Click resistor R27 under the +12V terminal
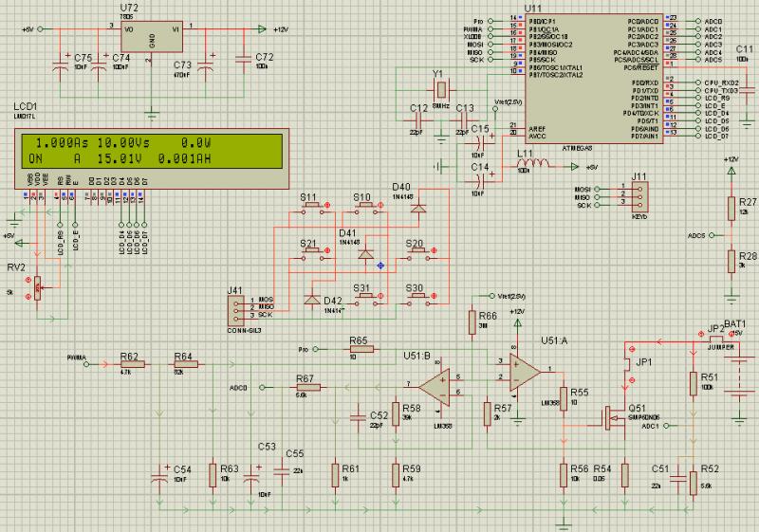This screenshot has width=759, height=532. pyautogui.click(x=731, y=209)
